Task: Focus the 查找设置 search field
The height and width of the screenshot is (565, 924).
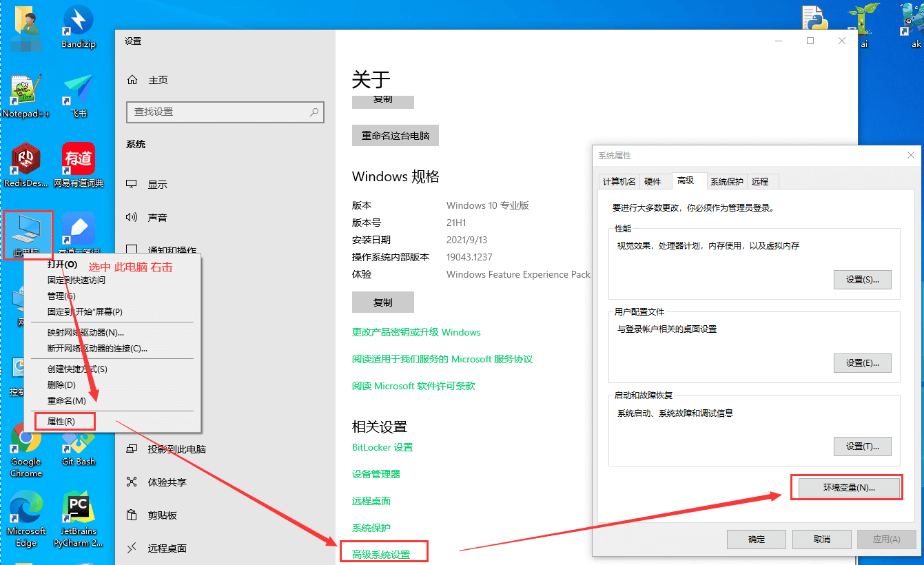Action: (225, 112)
